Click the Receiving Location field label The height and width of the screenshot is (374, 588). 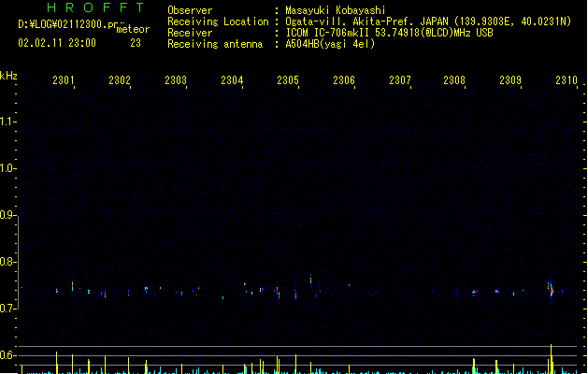(218, 22)
